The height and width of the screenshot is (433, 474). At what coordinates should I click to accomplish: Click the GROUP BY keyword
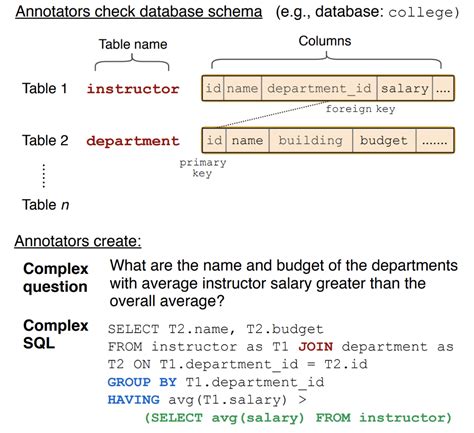[x=142, y=382]
